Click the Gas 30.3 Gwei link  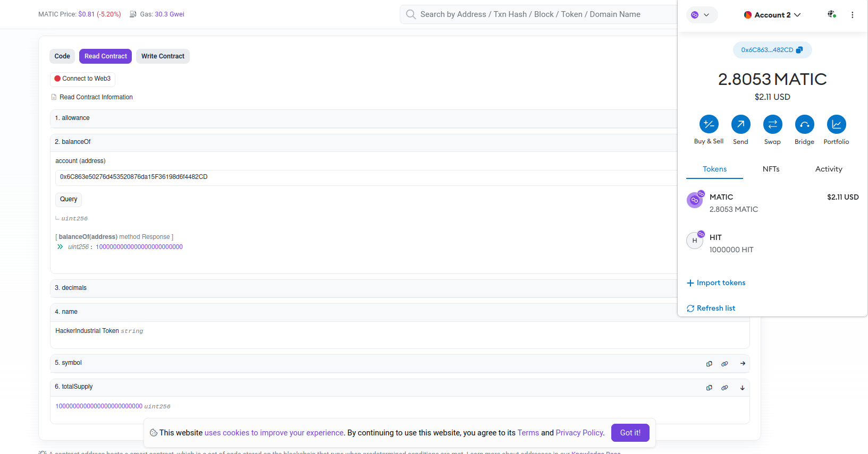click(170, 14)
